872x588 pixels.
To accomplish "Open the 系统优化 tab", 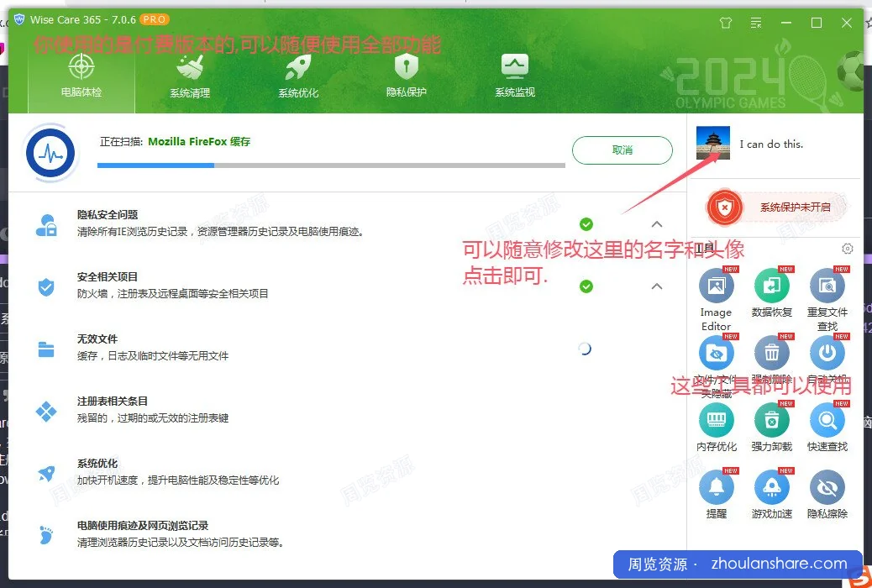I will coord(298,76).
